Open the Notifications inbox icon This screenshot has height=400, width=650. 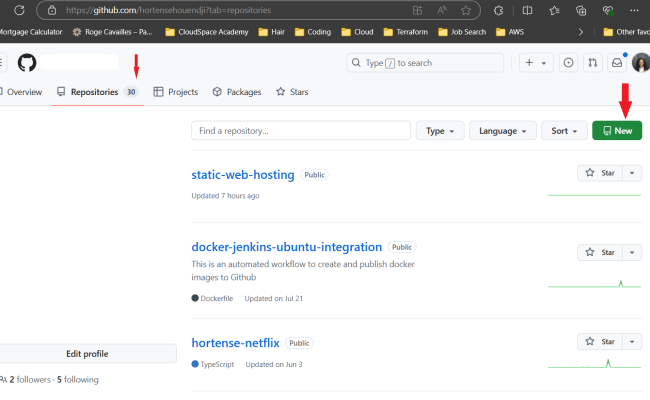click(x=617, y=63)
